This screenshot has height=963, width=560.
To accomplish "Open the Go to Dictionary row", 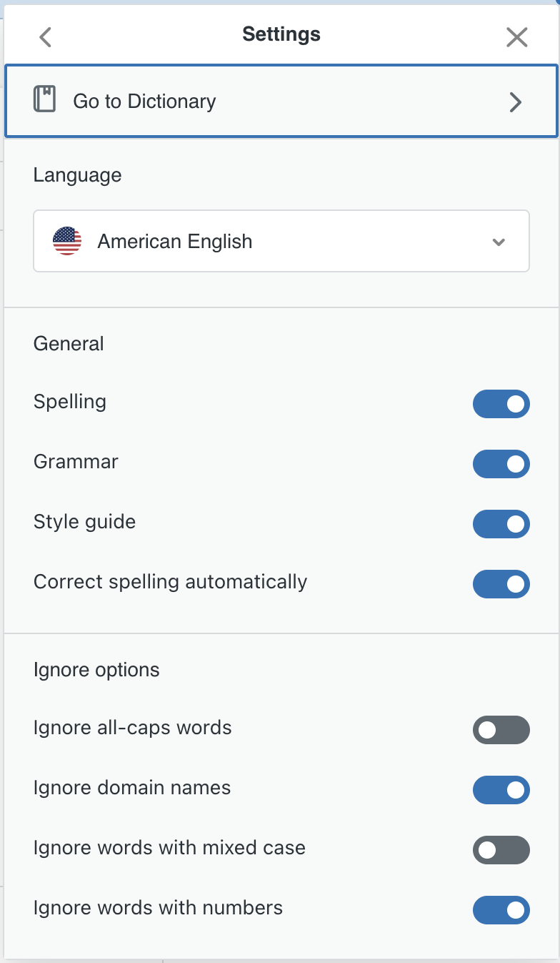I will 280,102.
